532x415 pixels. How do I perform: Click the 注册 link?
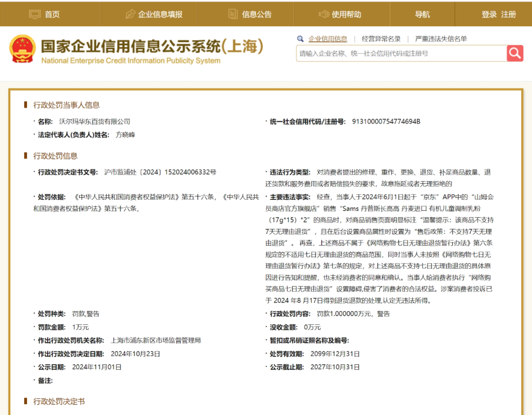(508, 14)
